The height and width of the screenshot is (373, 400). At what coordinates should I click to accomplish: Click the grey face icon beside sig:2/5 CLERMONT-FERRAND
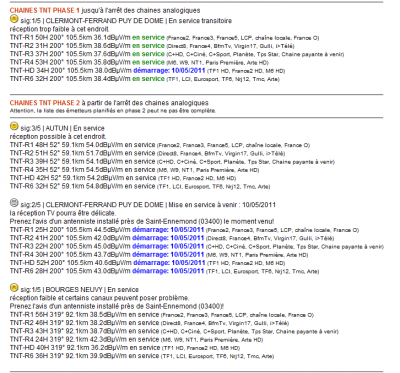(x=14, y=203)
